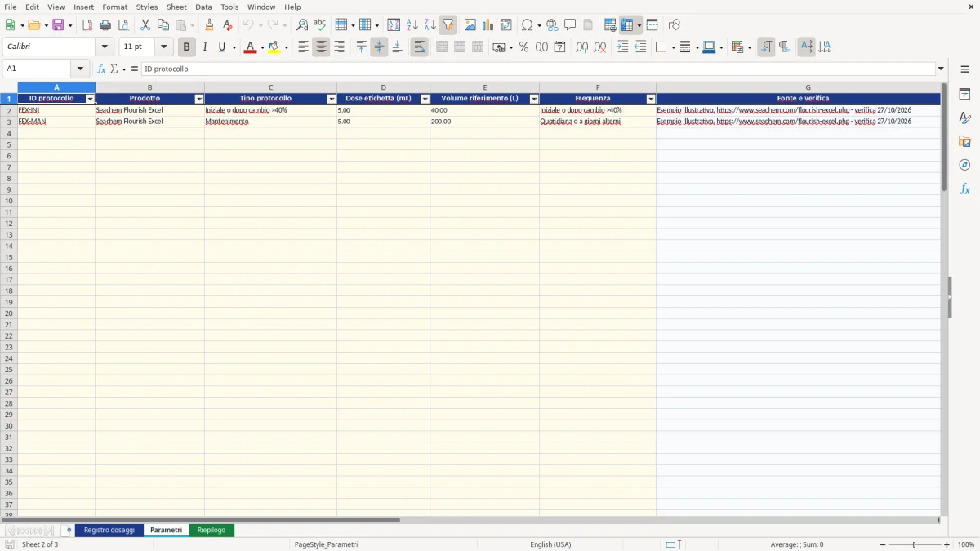This screenshot has height=551, width=980.
Task: Click the font color red swatch
Action: [250, 47]
